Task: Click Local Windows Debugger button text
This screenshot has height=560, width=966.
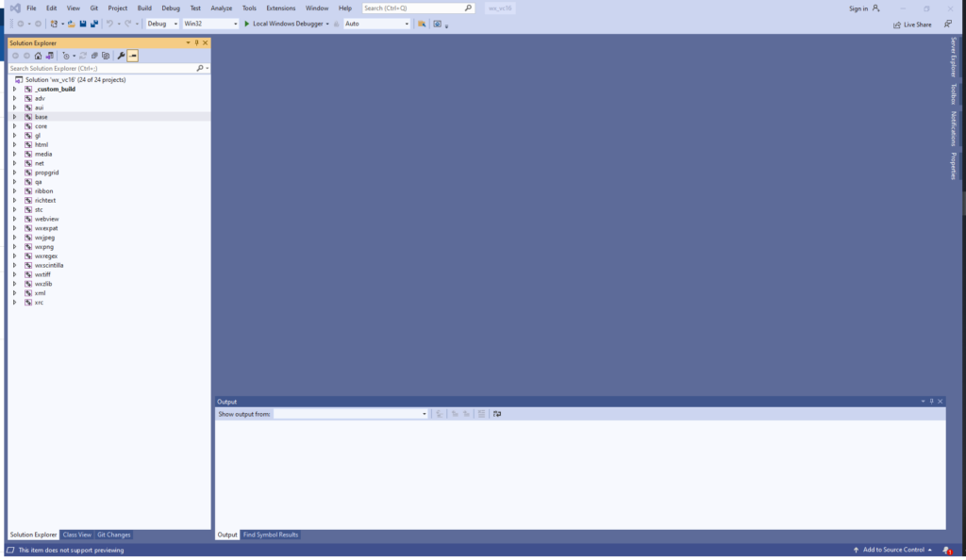Action: (x=288, y=24)
